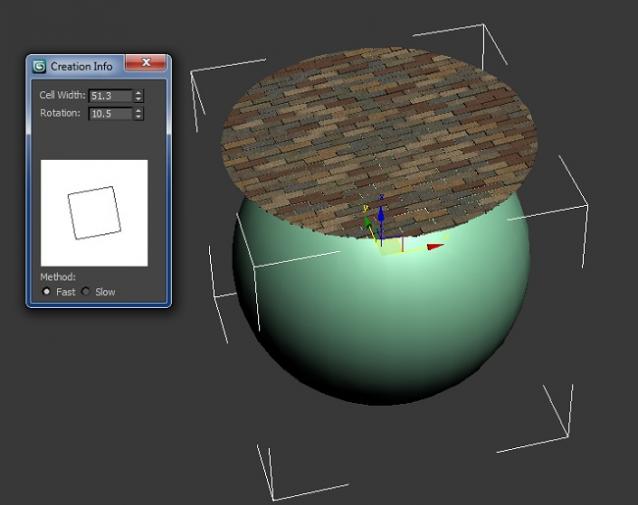Viewport: 638px width, 505px height.
Task: Click the Creation Info window icon
Action: (x=39, y=66)
